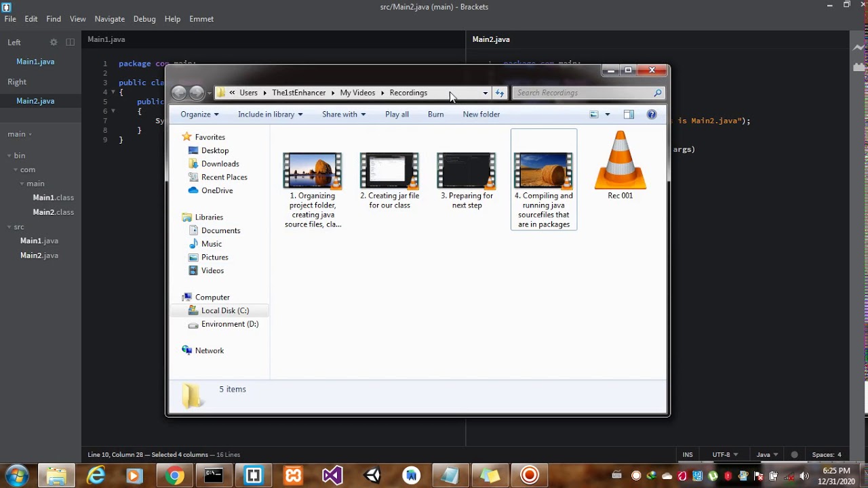
Task: Open the Emmet menu in Brackets
Action: (x=201, y=19)
